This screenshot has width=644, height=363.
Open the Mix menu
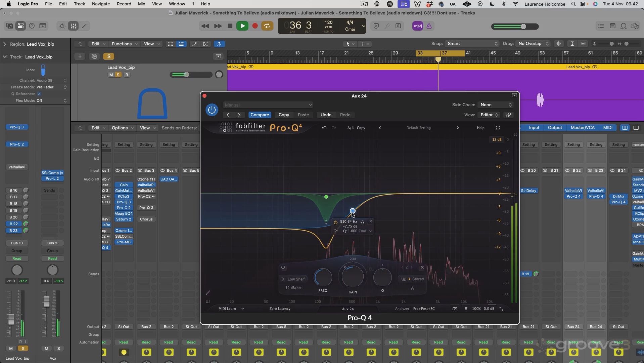point(141,4)
